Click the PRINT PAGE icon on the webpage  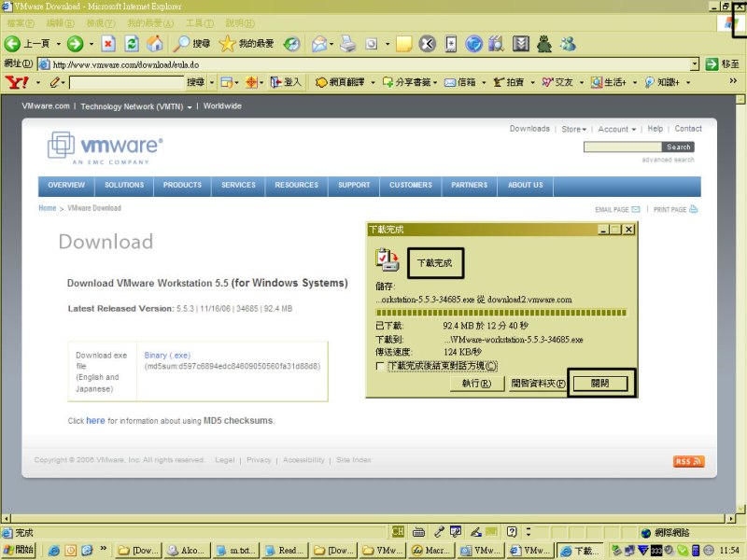tap(693, 209)
